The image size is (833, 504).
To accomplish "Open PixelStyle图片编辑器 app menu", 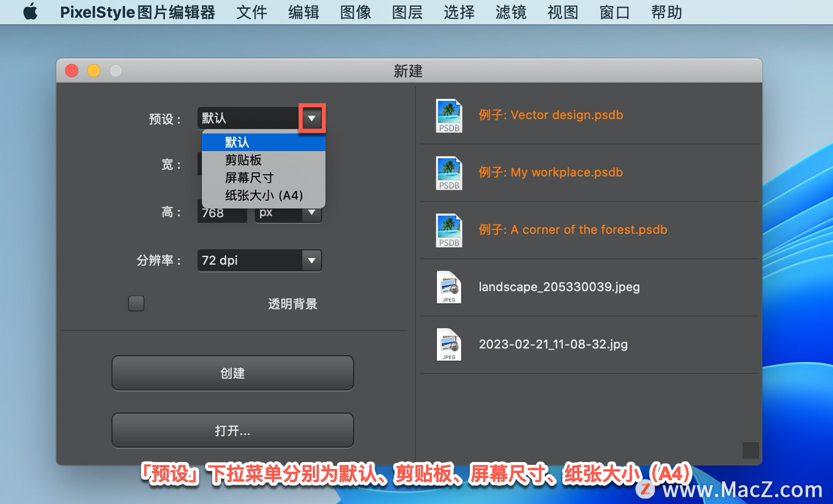I will point(137,12).
